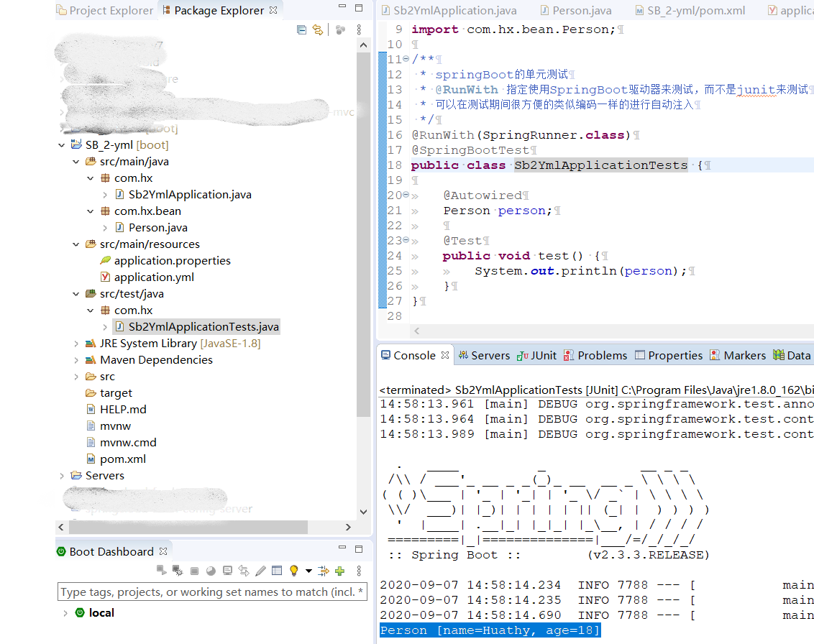Switch to Markers view tab
This screenshot has height=644, width=814.
pyautogui.click(x=738, y=356)
